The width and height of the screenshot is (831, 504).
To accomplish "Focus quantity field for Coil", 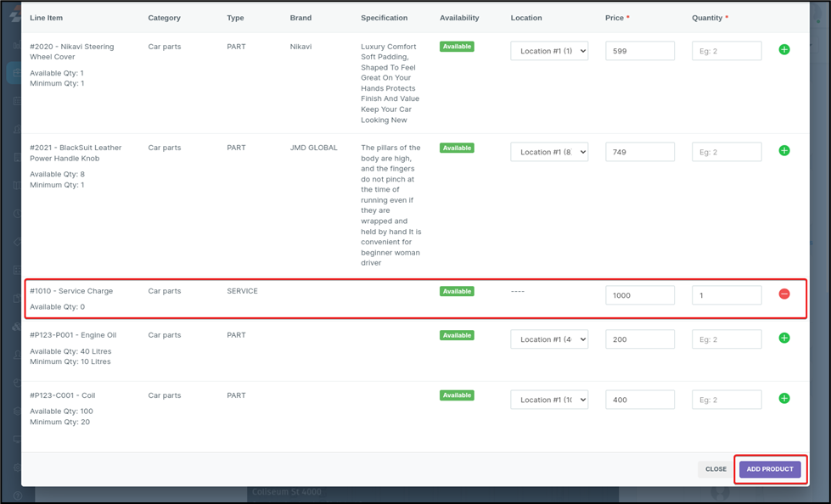I will click(727, 400).
